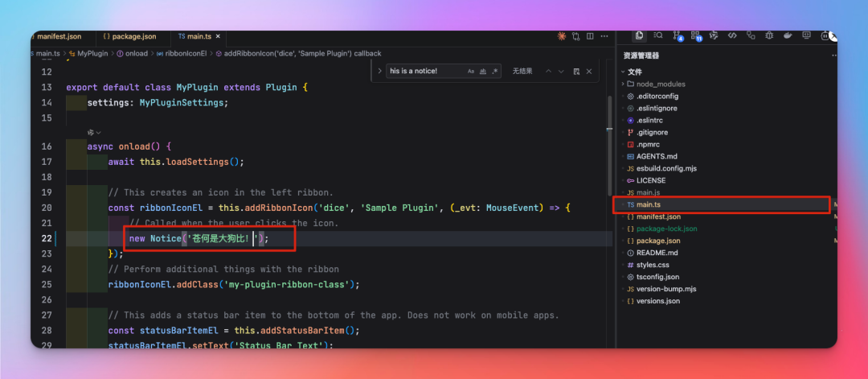Click 'MyPluginSettings' on line 14
This screenshot has width=868, height=379.
tap(182, 102)
